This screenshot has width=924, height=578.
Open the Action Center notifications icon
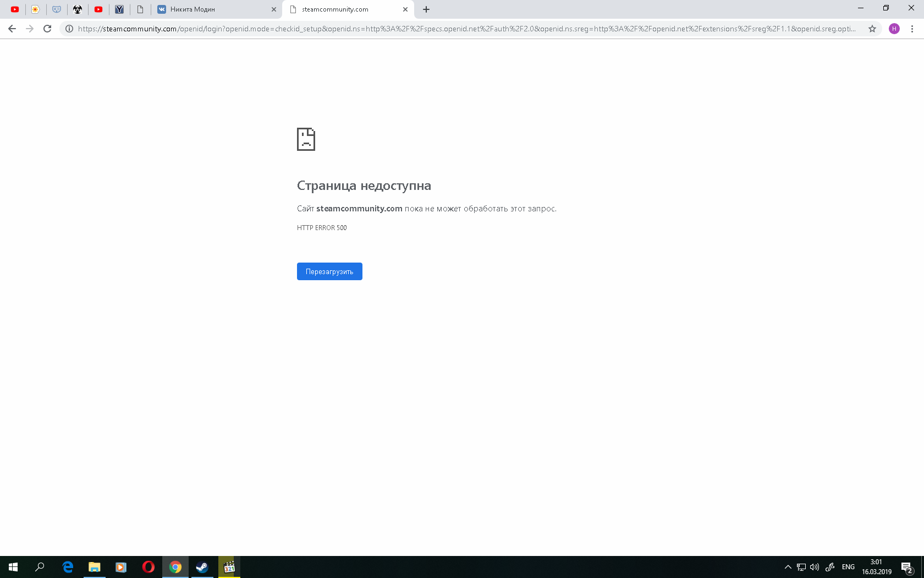(x=908, y=567)
